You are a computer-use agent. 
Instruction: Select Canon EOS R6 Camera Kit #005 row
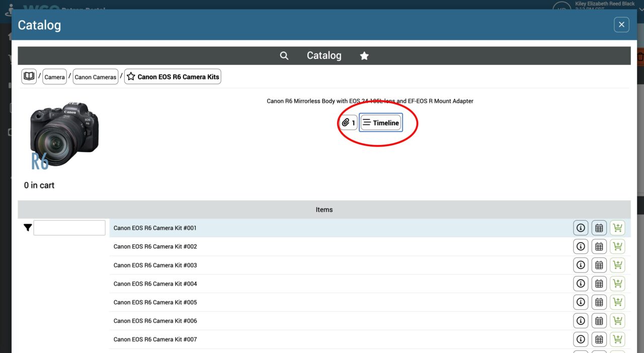coord(370,302)
